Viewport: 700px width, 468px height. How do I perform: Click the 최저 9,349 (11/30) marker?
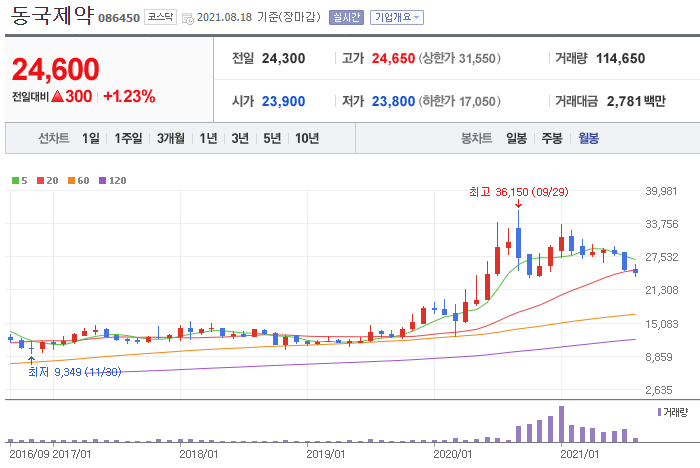click(75, 372)
